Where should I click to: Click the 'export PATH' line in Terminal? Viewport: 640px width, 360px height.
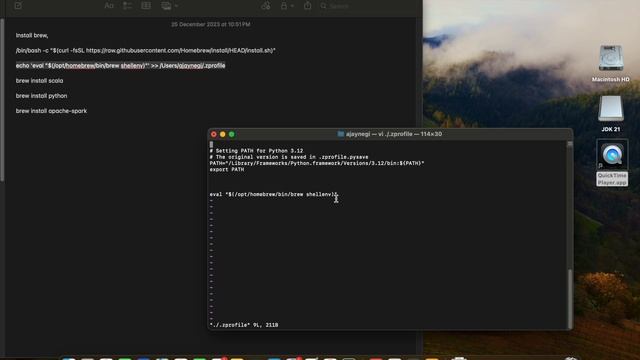click(x=227, y=169)
